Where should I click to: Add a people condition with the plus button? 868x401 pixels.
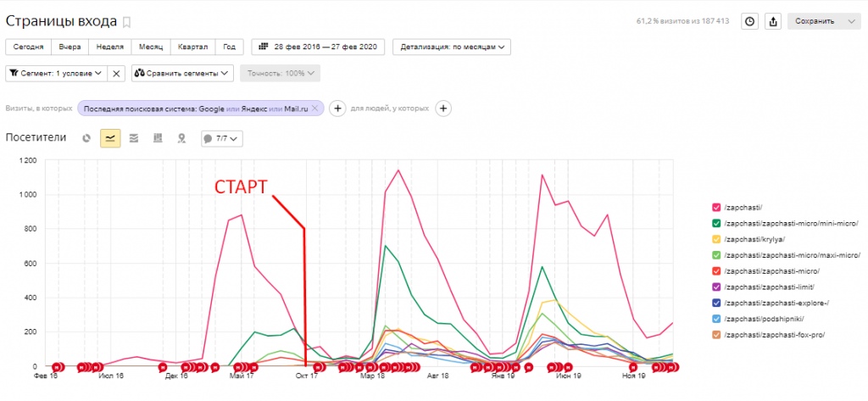442,108
